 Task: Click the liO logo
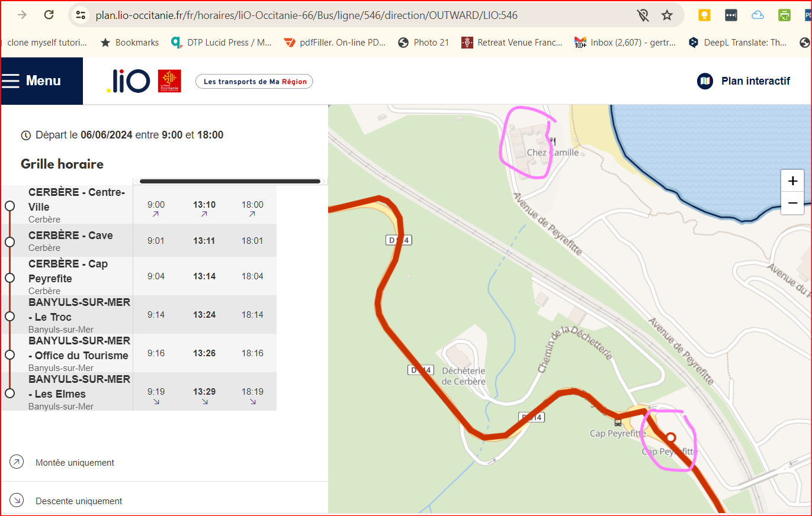(128, 81)
